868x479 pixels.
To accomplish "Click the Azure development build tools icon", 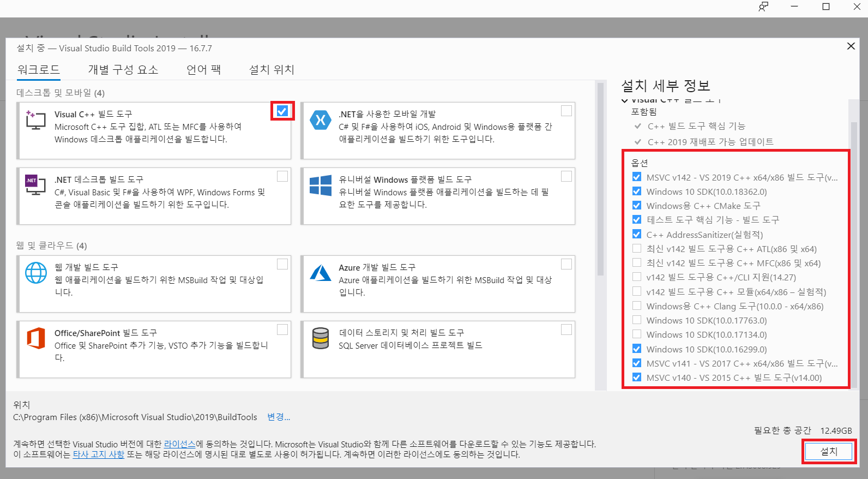I will 321,273.
